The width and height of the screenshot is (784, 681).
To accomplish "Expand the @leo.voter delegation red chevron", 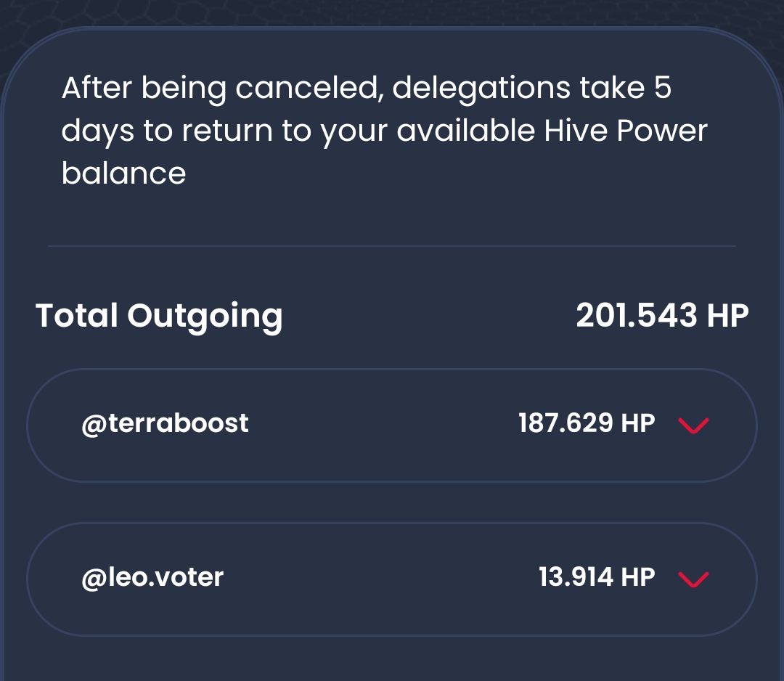I will coord(693,579).
